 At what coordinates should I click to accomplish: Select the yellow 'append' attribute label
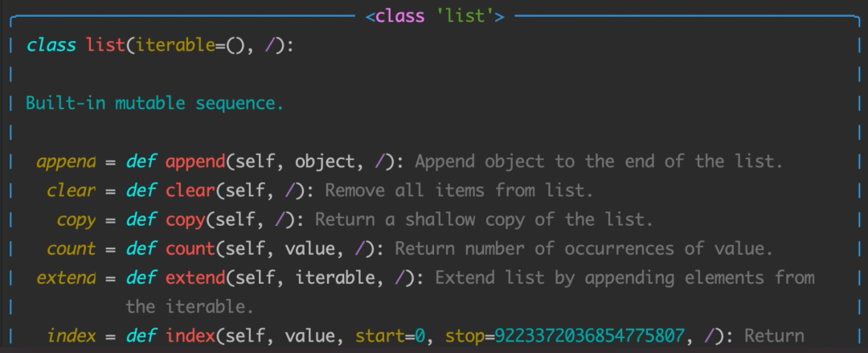67,162
